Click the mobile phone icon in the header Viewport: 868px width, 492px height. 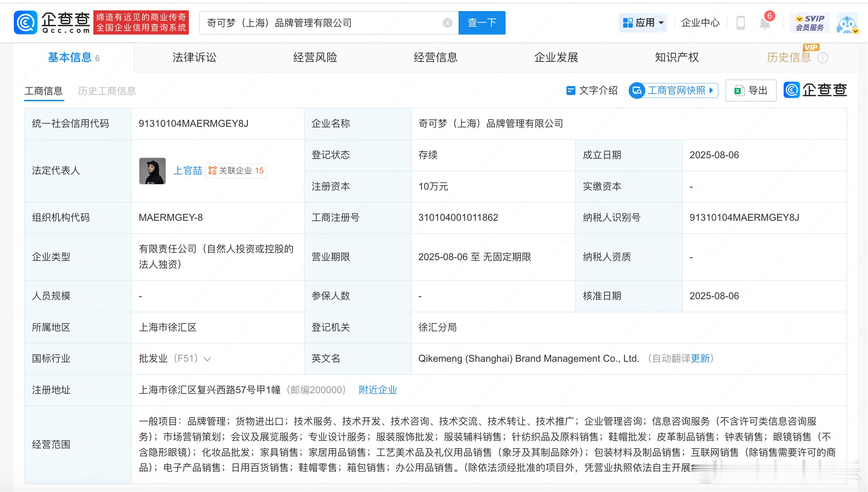(740, 23)
